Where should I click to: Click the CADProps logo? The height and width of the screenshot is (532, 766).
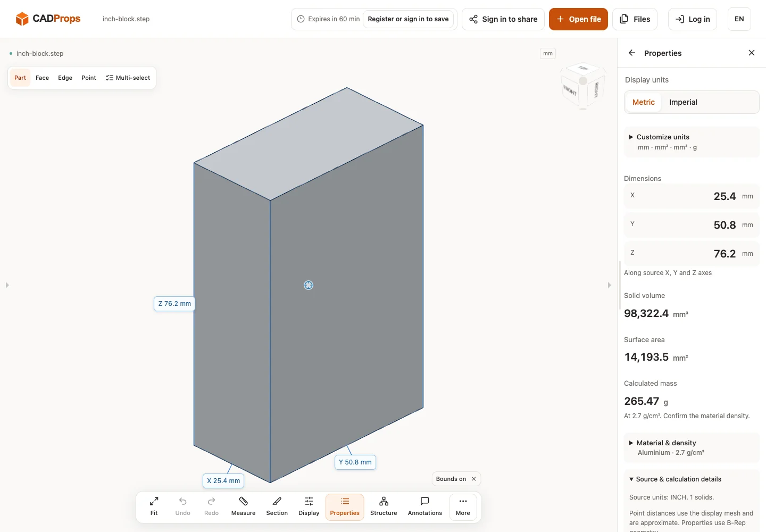point(48,19)
